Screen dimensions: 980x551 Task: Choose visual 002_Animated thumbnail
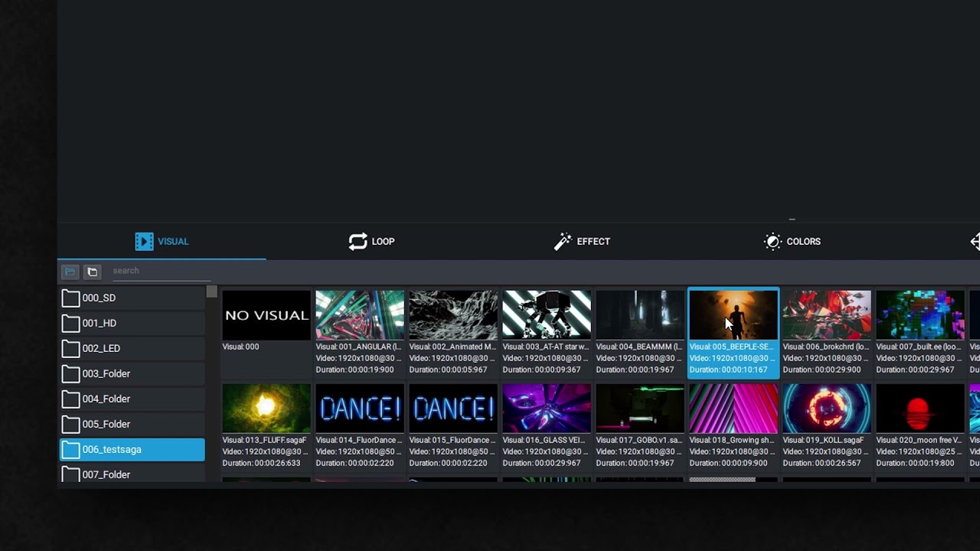pyautogui.click(x=453, y=315)
